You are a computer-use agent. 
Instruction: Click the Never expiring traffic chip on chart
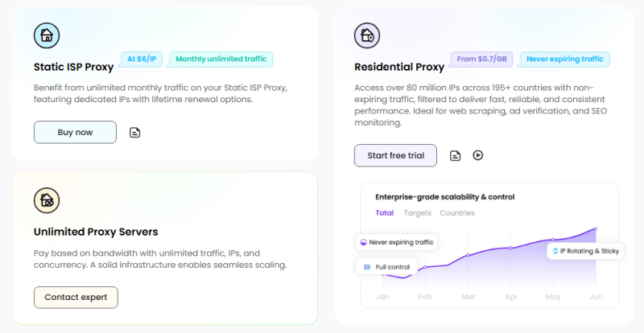coord(396,241)
